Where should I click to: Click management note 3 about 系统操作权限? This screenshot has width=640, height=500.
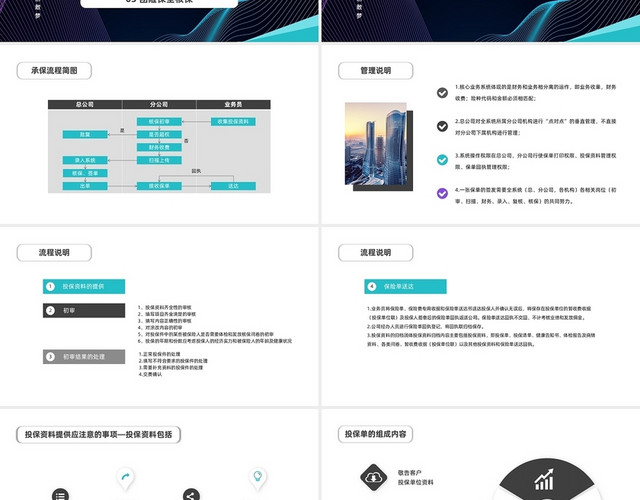click(536, 161)
